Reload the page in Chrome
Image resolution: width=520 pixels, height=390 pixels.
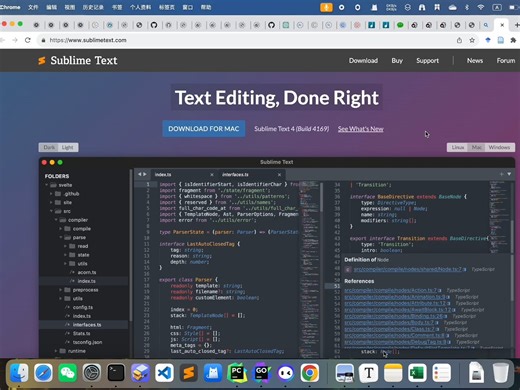(x=28, y=40)
